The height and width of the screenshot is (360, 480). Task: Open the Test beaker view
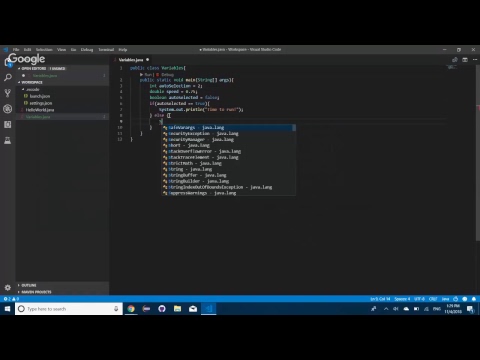(x=8, y=140)
